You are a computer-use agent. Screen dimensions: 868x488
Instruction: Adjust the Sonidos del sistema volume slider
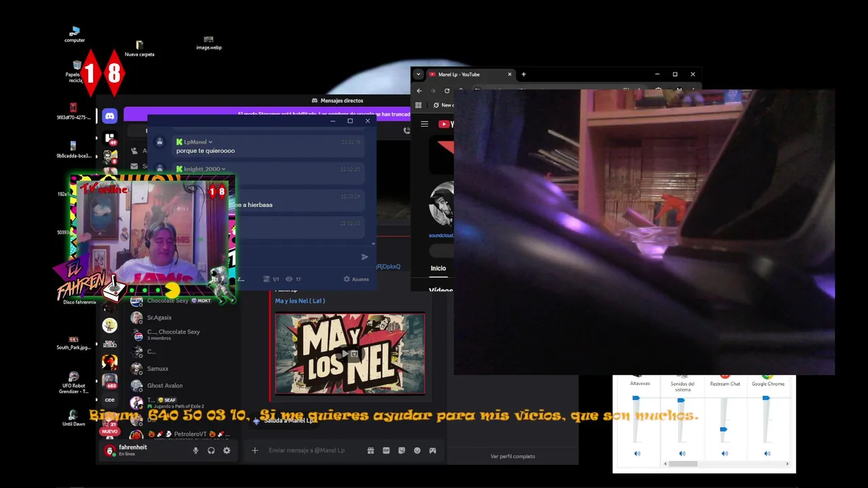point(681,401)
